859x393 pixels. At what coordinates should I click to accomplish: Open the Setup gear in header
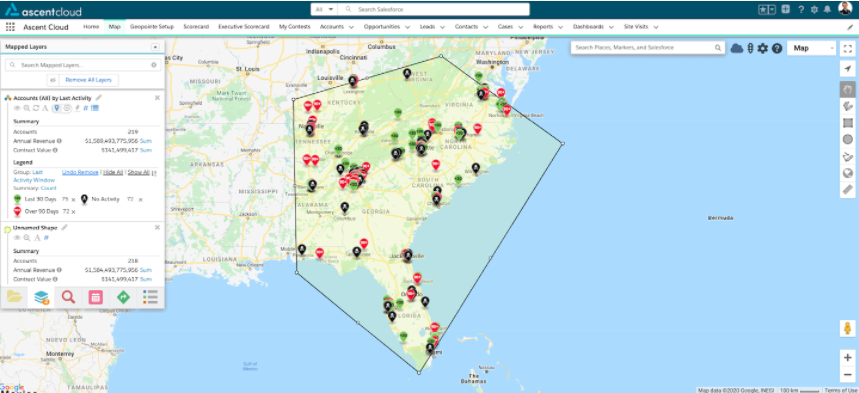pyautogui.click(x=814, y=9)
